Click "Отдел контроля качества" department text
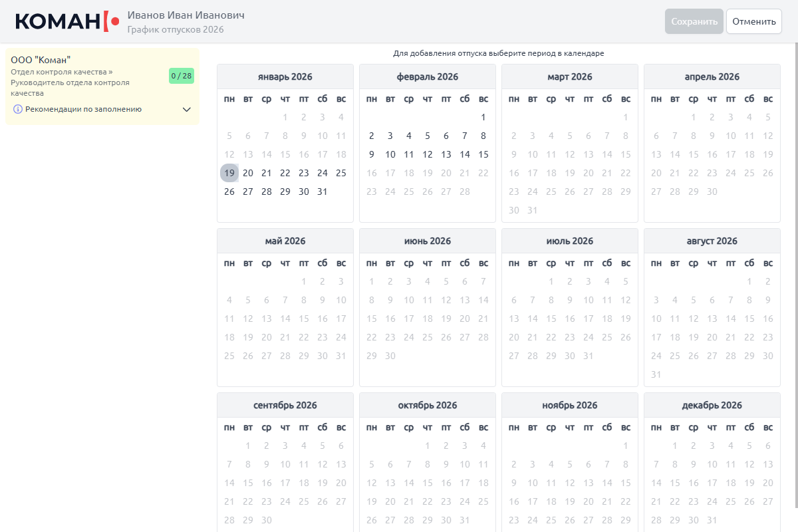 point(60,72)
